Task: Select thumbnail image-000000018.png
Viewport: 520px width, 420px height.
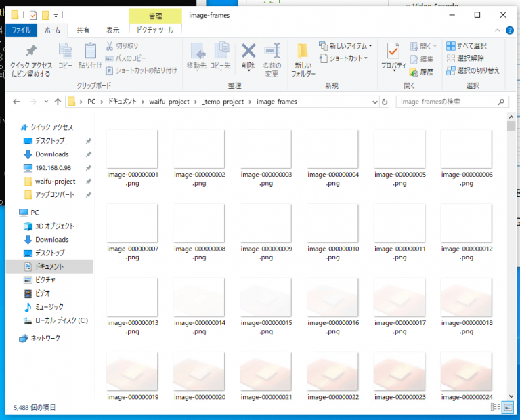Action: click(x=467, y=297)
